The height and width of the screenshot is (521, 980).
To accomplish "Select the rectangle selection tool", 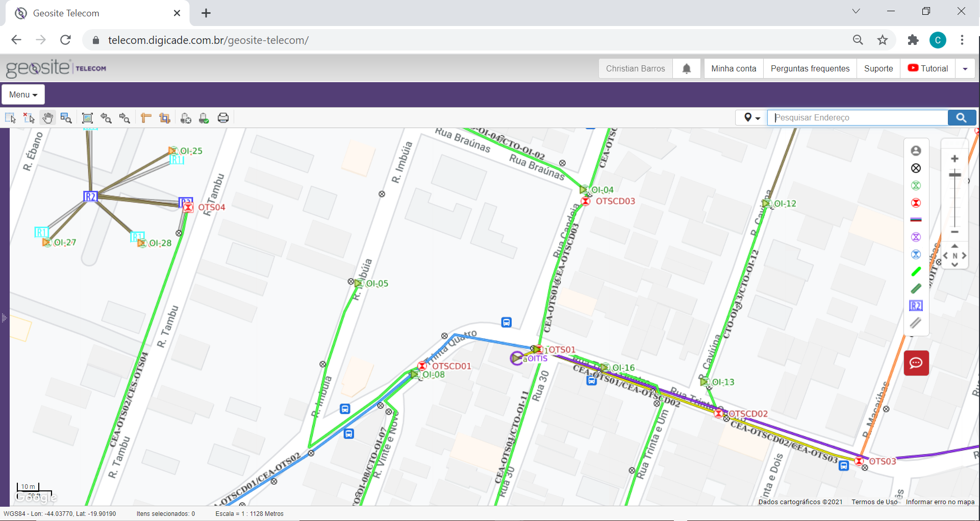I will (x=10, y=118).
